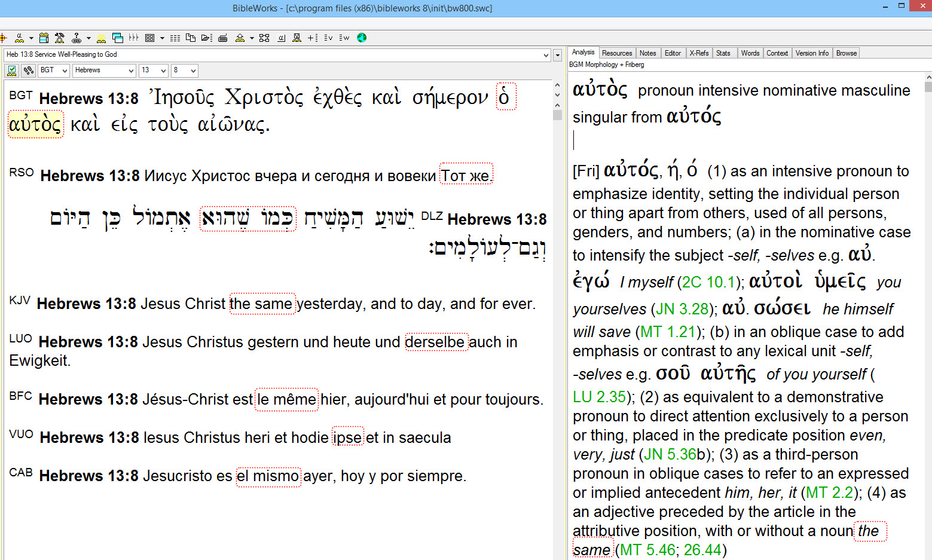
Task: Click the question mark help icon
Action: [77, 38]
